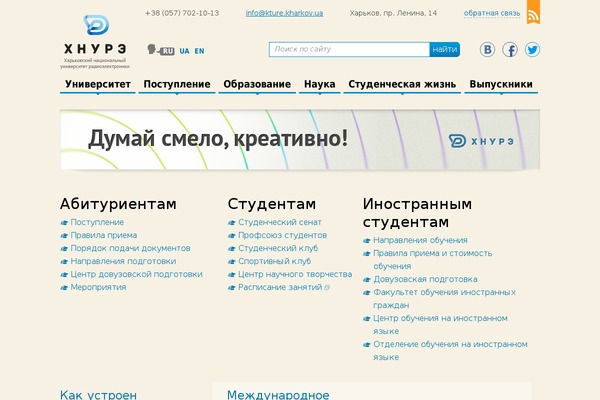Open the Направления обучения link
Viewport: 600px width, 400px height.
[420, 240]
